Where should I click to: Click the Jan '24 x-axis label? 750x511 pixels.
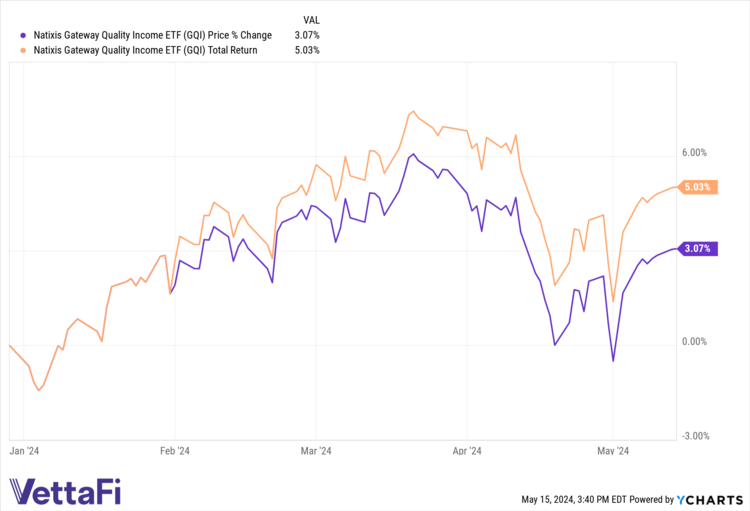(26, 451)
